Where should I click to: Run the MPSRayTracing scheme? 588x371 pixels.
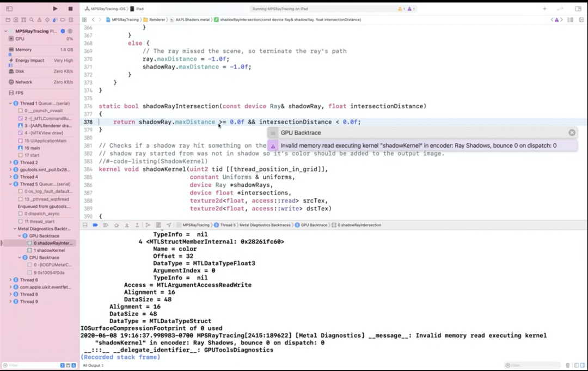tap(55, 9)
